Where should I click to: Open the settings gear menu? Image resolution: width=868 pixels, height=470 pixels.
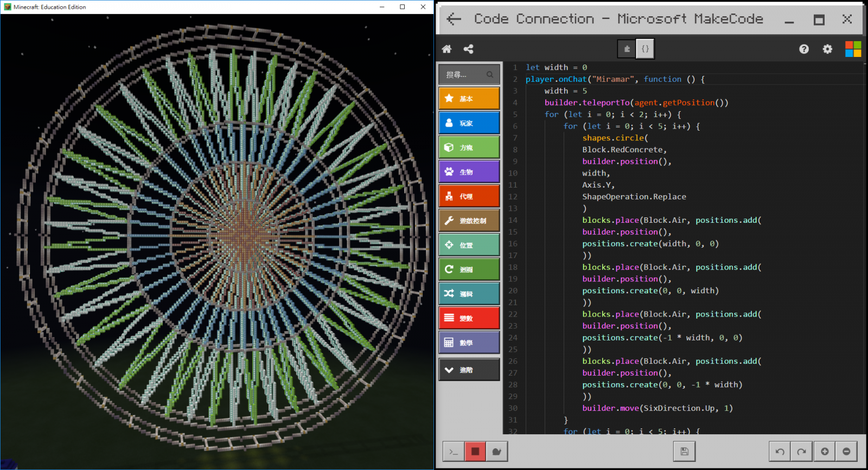[x=827, y=49]
